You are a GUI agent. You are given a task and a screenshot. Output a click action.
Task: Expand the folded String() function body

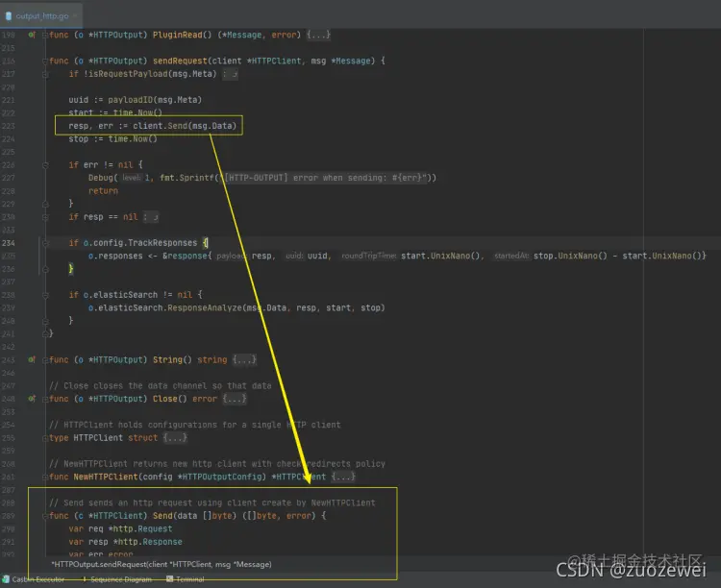(x=244, y=360)
